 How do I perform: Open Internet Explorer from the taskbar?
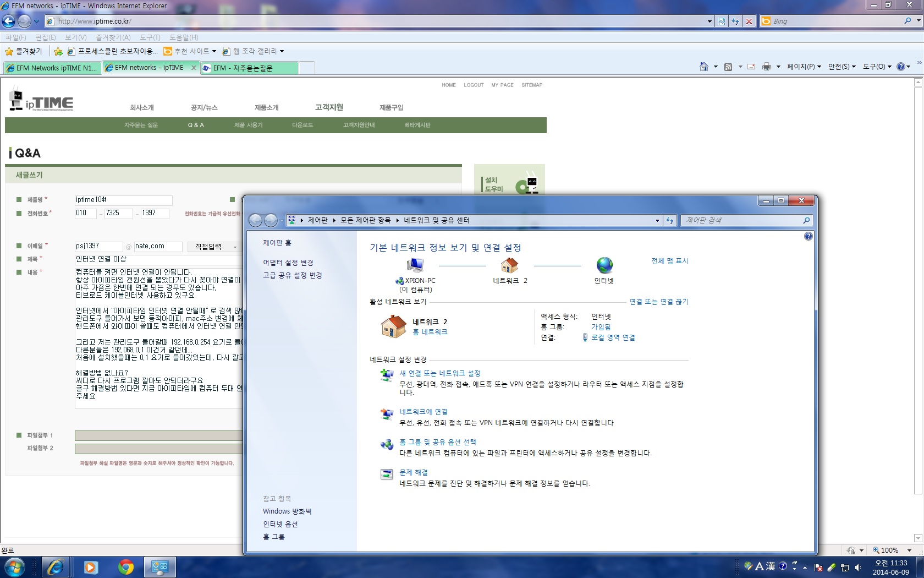[x=55, y=567]
